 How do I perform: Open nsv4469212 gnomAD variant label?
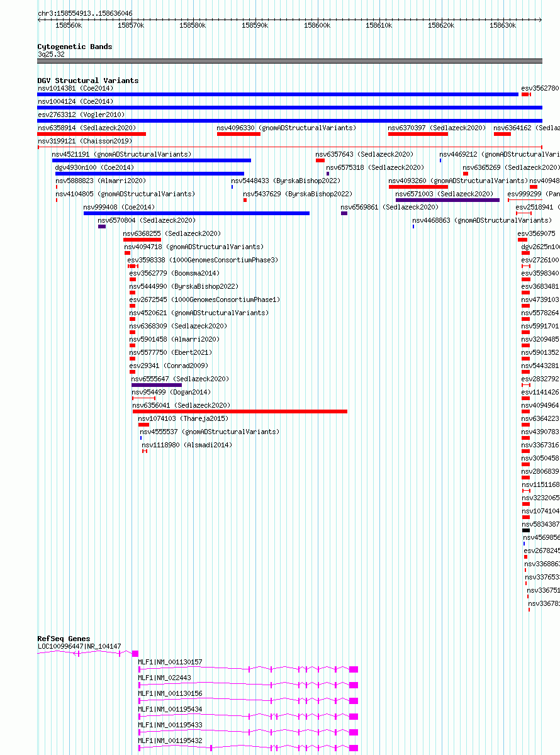[x=500, y=154]
